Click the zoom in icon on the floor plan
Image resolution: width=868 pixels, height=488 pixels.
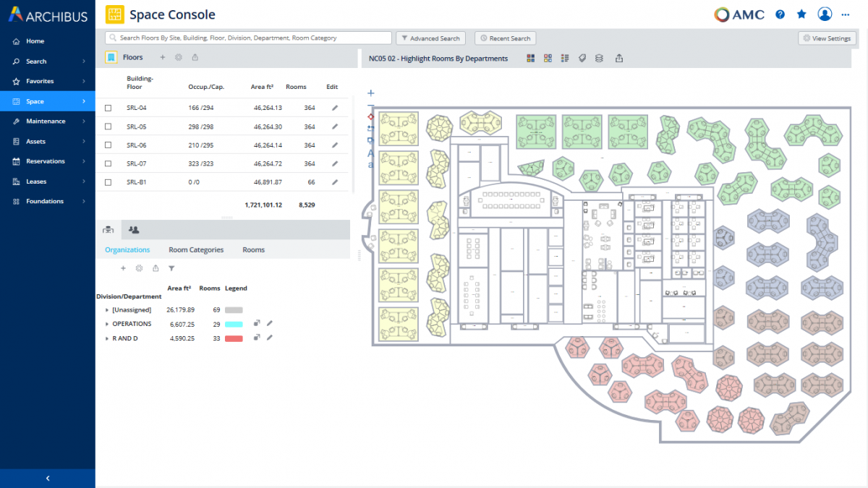click(x=370, y=93)
